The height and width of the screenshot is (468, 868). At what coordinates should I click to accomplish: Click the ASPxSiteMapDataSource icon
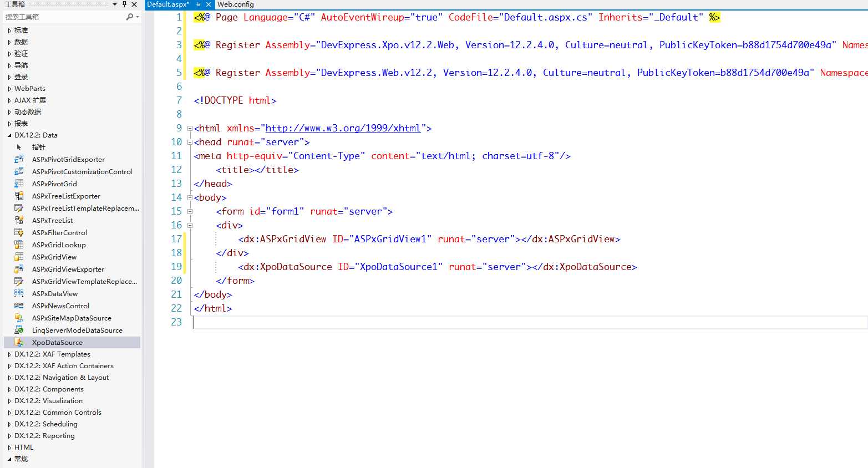tap(19, 318)
